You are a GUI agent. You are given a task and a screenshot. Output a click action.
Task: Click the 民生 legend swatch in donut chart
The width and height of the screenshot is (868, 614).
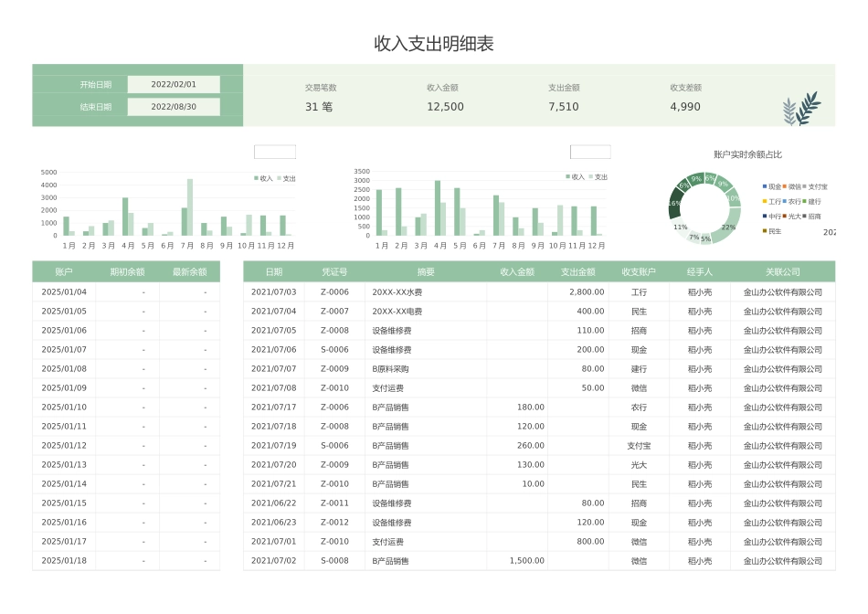point(765,231)
